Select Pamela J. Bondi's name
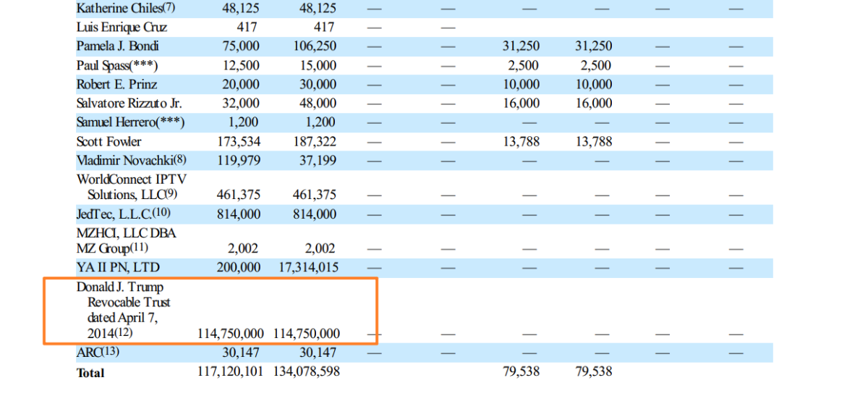 click(x=118, y=46)
